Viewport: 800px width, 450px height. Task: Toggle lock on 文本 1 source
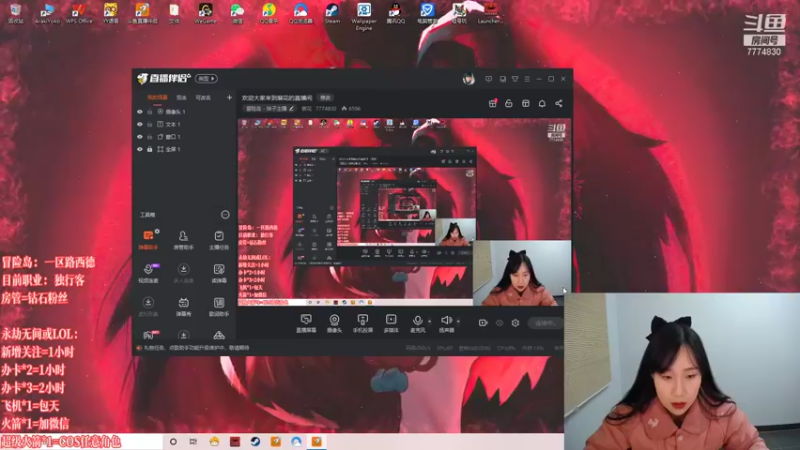pos(149,124)
